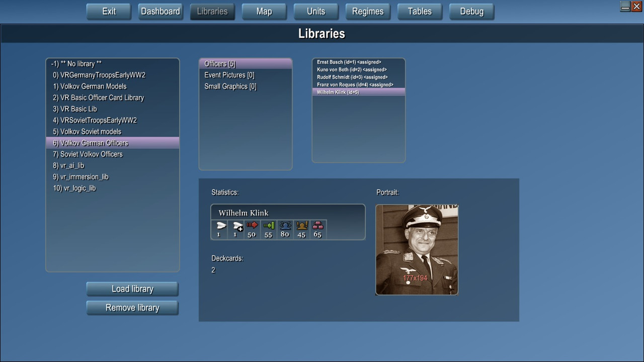Select the VR Basic Lib entry
Image resolution: width=644 pixels, height=362 pixels.
(113, 109)
